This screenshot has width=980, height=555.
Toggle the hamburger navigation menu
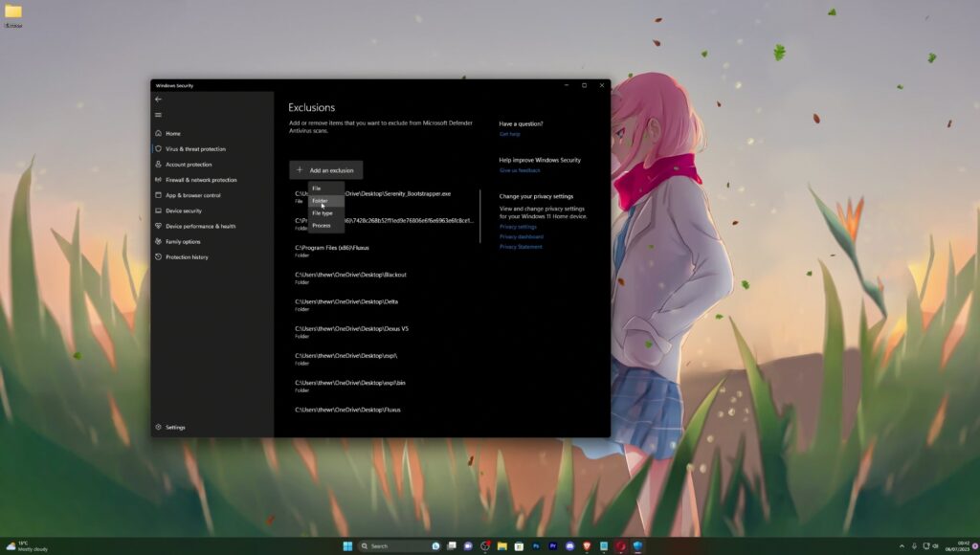[158, 115]
